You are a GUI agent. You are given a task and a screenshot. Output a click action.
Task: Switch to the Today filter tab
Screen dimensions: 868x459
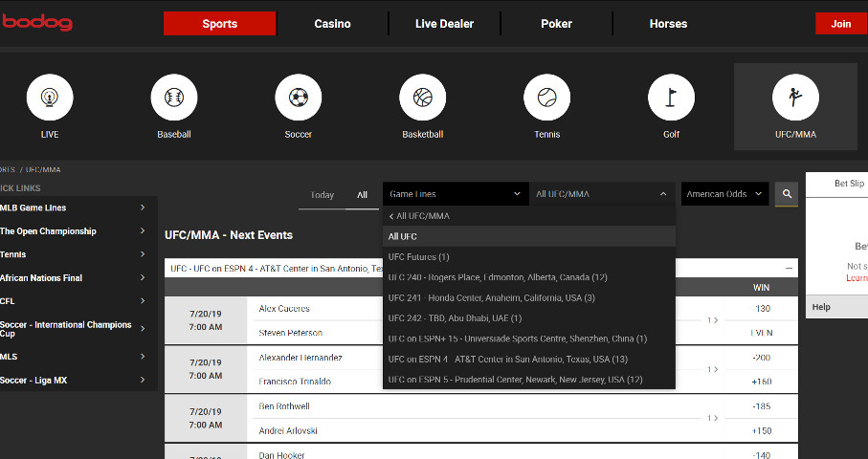[x=323, y=195]
